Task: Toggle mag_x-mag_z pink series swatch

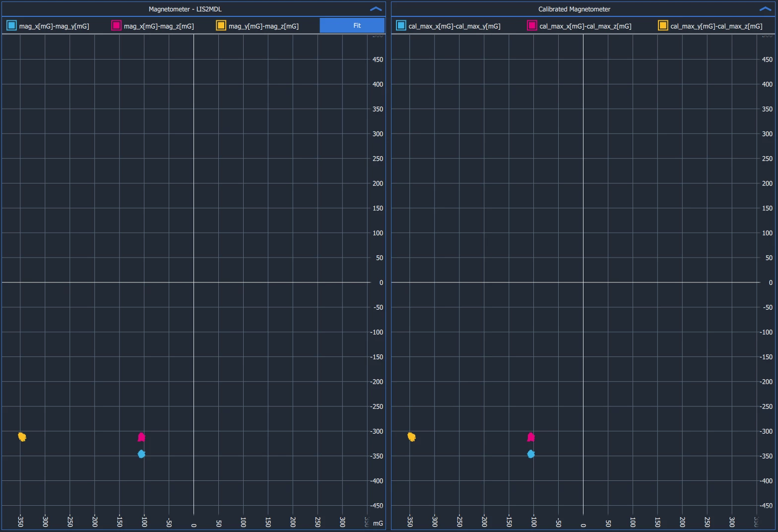Action: tap(116, 25)
